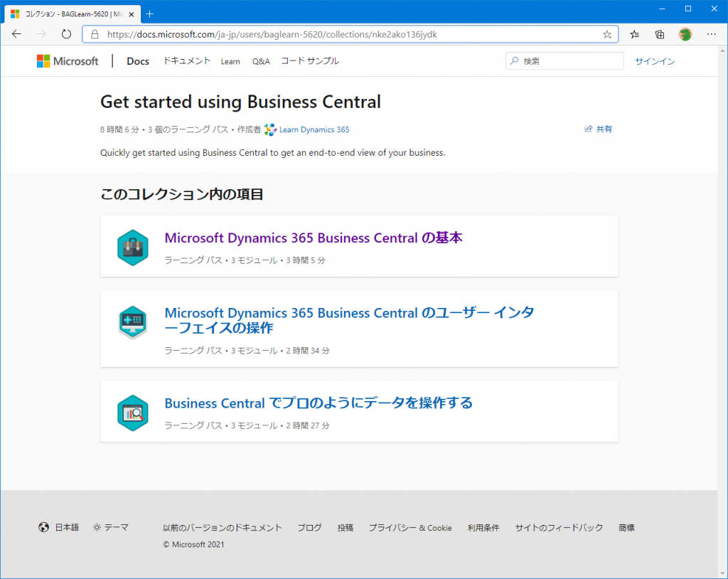Open Business Central でプロのようにデータを操作する
Screen dimensions: 728x579
[x=318, y=403]
